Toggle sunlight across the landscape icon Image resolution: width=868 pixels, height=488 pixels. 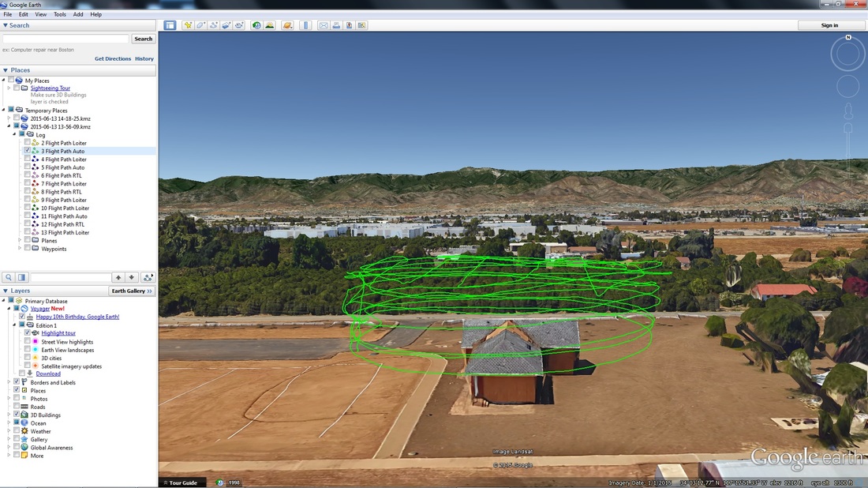270,25
